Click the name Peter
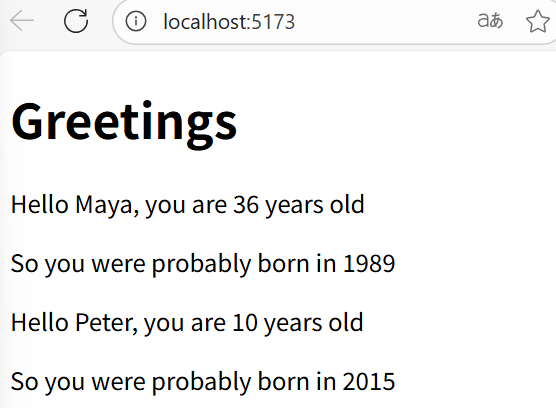 [x=104, y=323]
